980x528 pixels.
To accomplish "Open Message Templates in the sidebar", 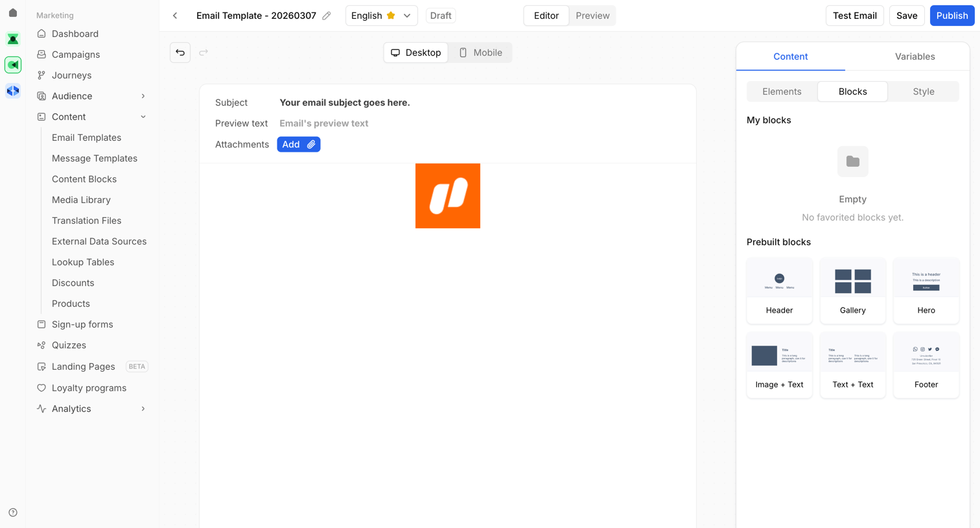I will 95,158.
